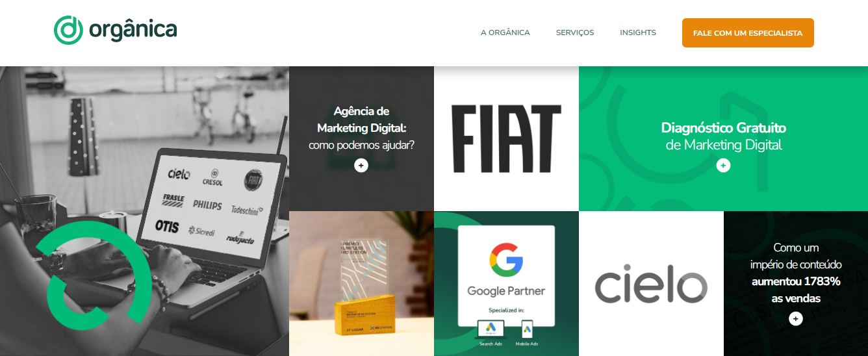Click the Diagnóstico Gratuito de Marketing Digital text
Viewport: 868px width, 356px height.
[x=723, y=136]
